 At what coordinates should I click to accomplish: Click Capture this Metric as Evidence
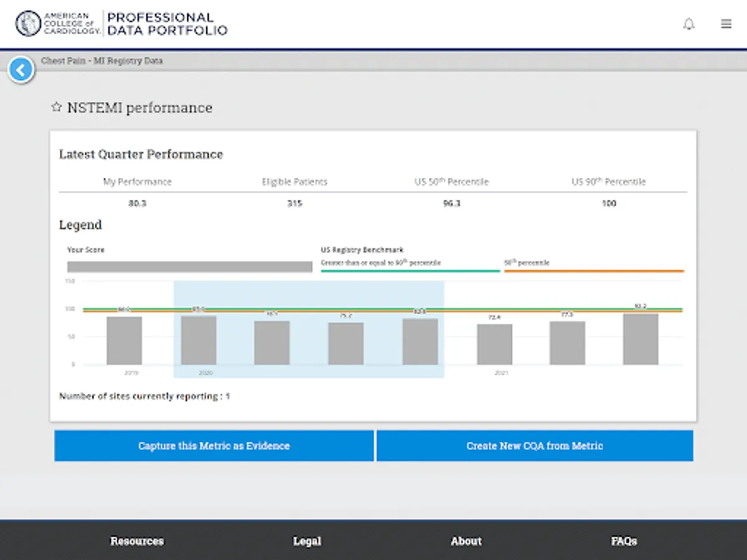tap(214, 446)
